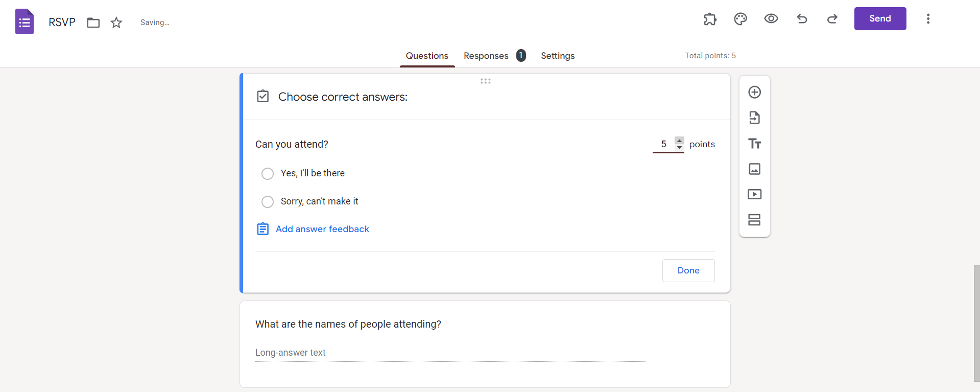
Task: Increase points with the up arrow
Action: click(679, 140)
